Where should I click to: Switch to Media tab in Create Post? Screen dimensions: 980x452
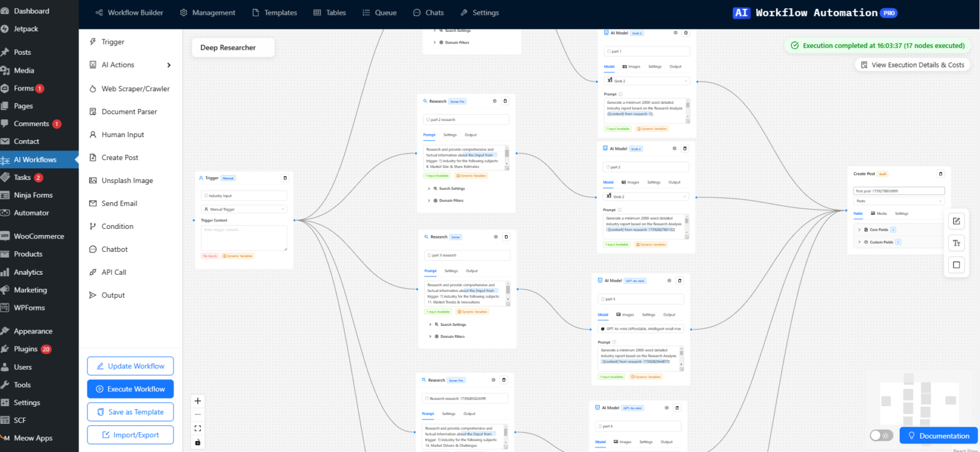click(x=879, y=214)
